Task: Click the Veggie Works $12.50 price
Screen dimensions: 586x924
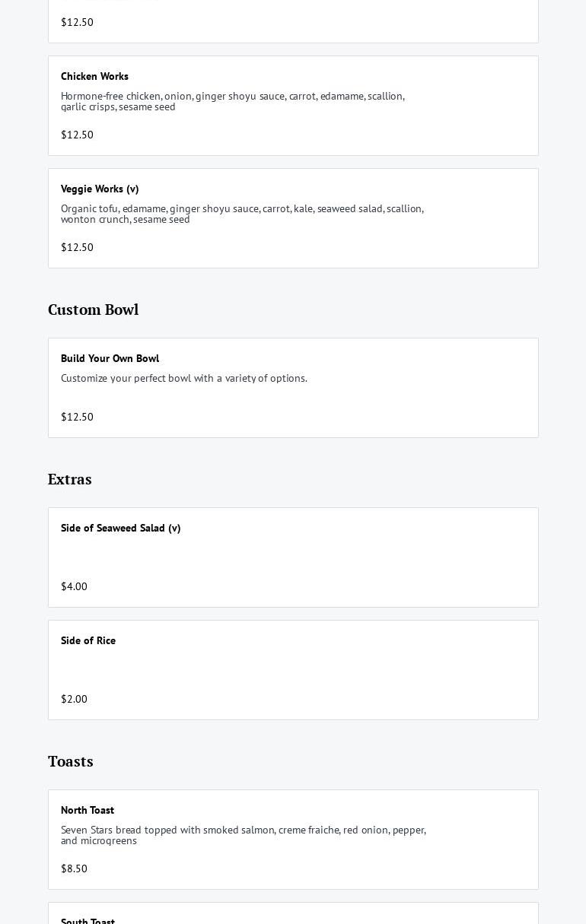Action: click(x=77, y=247)
